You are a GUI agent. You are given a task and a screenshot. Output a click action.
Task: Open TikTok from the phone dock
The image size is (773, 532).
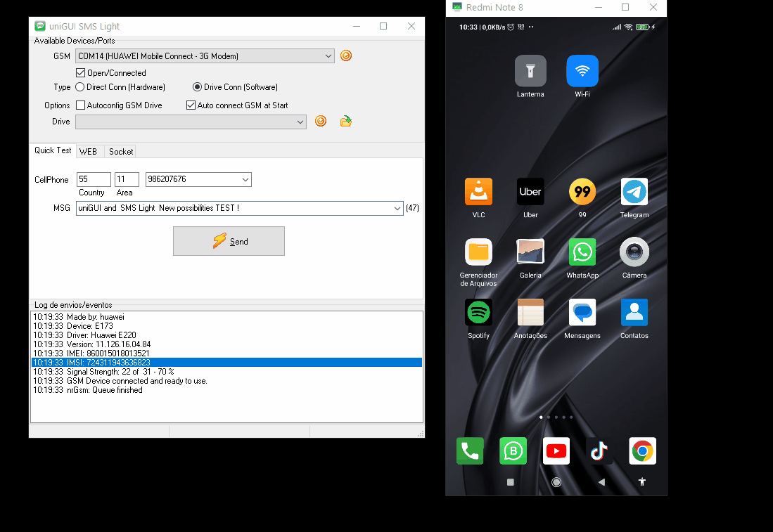click(x=599, y=451)
